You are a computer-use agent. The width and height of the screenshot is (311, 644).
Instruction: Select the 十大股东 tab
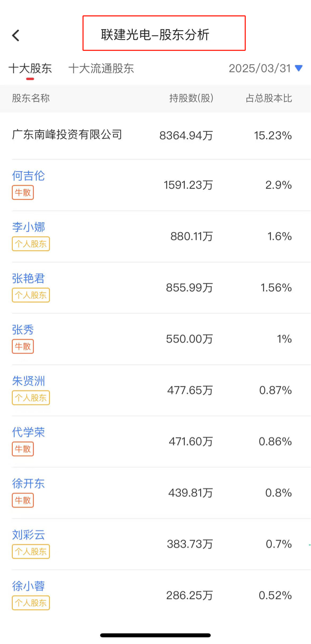pos(30,68)
